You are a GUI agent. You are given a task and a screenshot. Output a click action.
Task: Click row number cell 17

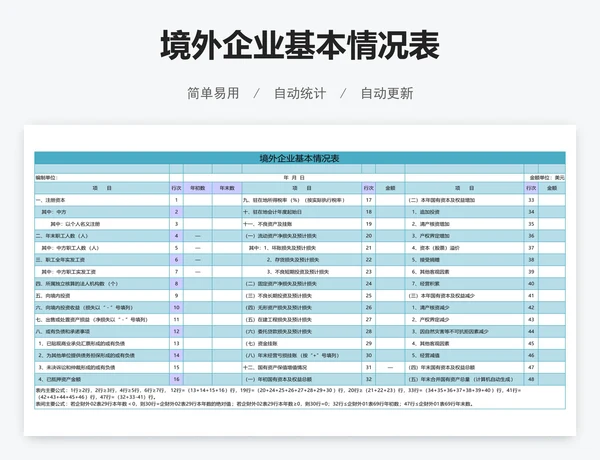(368, 200)
